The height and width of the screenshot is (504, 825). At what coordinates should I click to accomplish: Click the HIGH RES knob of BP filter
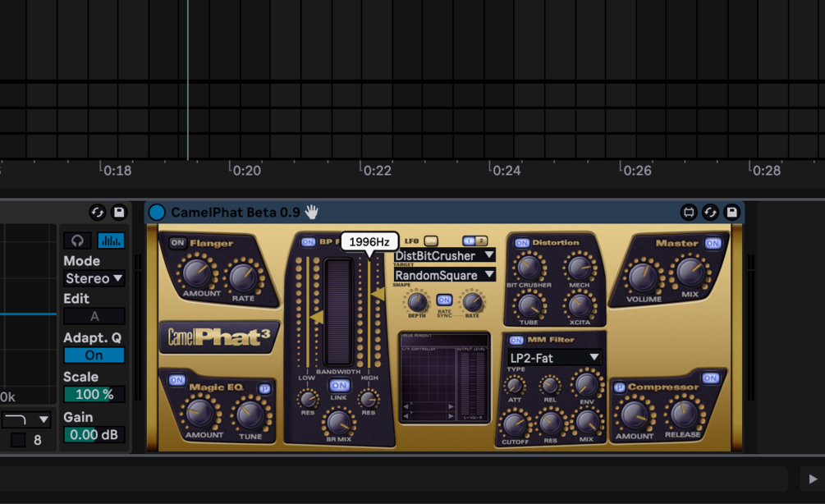tap(369, 399)
